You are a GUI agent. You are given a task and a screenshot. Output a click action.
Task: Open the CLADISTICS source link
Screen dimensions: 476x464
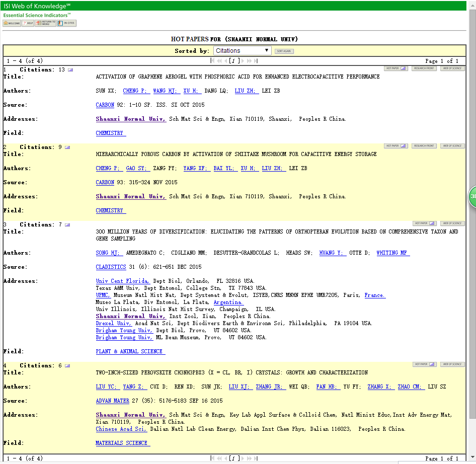(x=111, y=267)
